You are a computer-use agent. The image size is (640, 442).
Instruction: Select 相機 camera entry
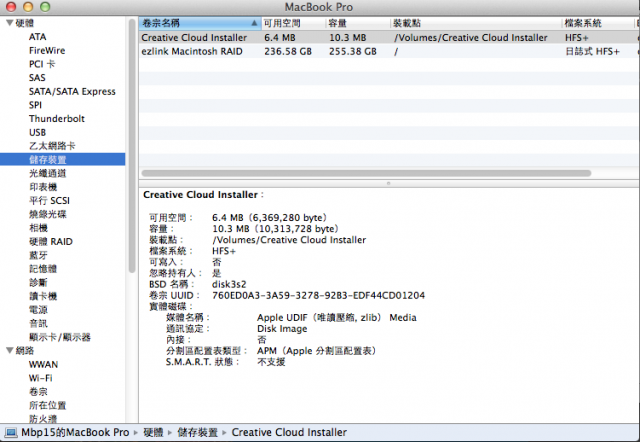(x=38, y=228)
